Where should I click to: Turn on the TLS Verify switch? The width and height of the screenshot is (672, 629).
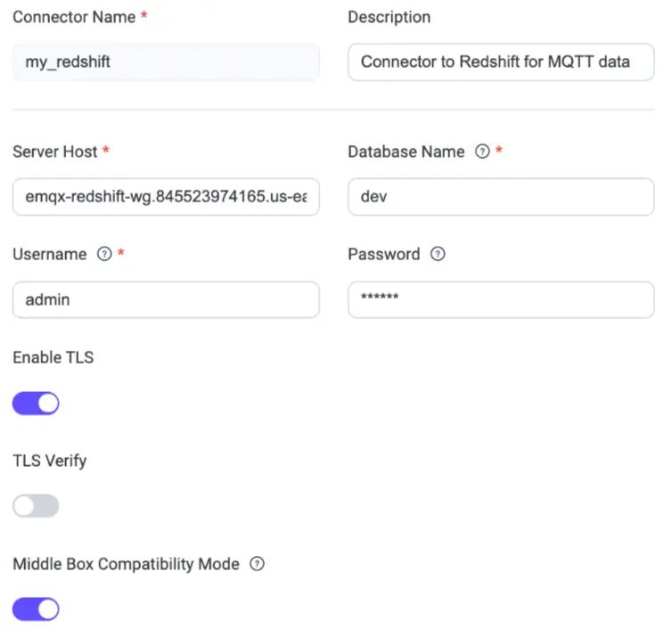pyautogui.click(x=36, y=507)
